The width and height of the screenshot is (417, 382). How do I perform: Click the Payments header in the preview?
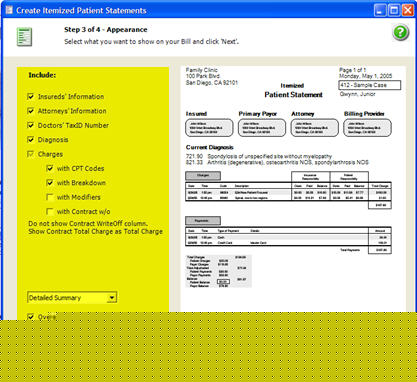(203, 220)
